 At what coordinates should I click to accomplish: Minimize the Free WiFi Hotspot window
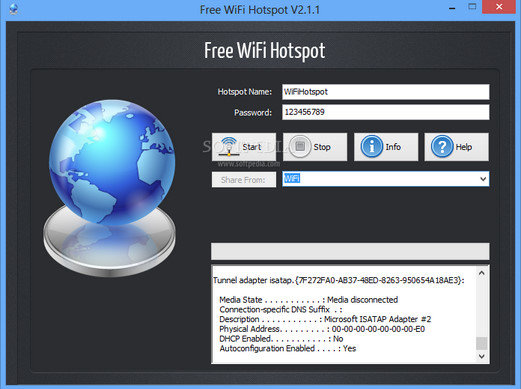[x=452, y=8]
